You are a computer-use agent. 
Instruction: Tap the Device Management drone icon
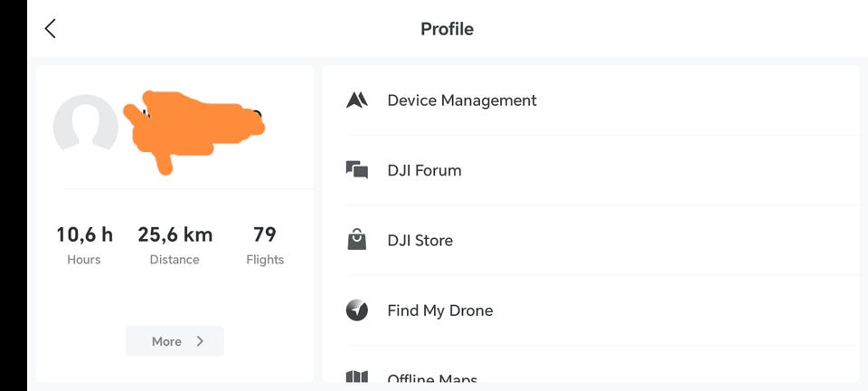click(x=357, y=100)
